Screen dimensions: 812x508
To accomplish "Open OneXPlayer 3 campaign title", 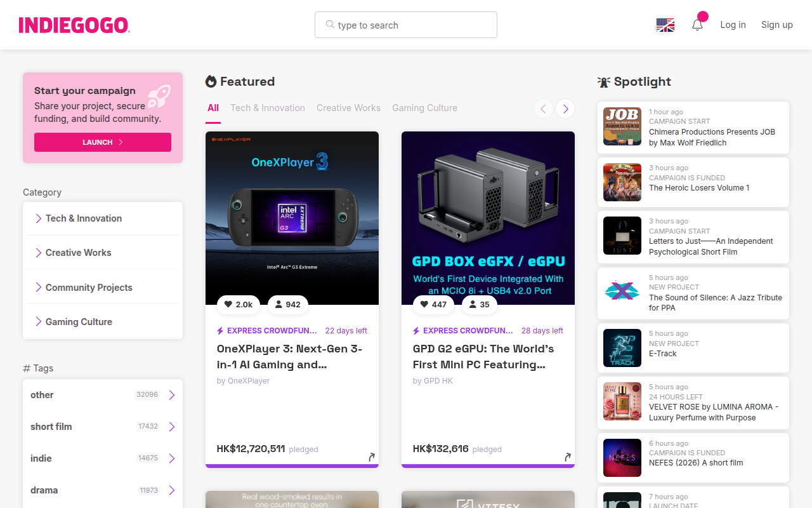I will pyautogui.click(x=289, y=357).
